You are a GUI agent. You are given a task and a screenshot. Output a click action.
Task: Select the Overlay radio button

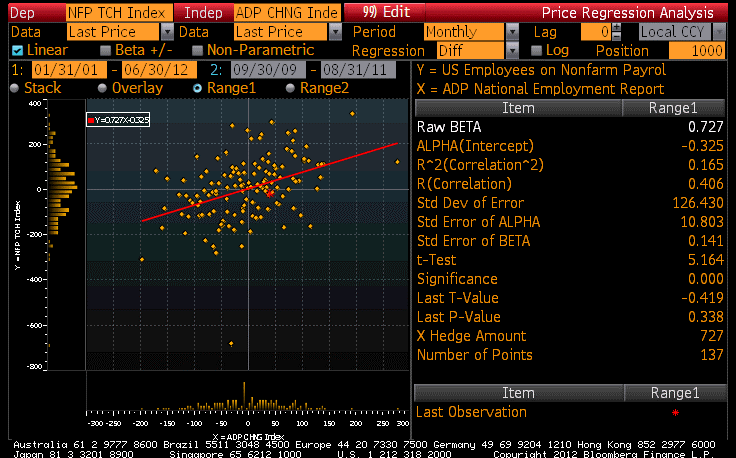[x=102, y=88]
